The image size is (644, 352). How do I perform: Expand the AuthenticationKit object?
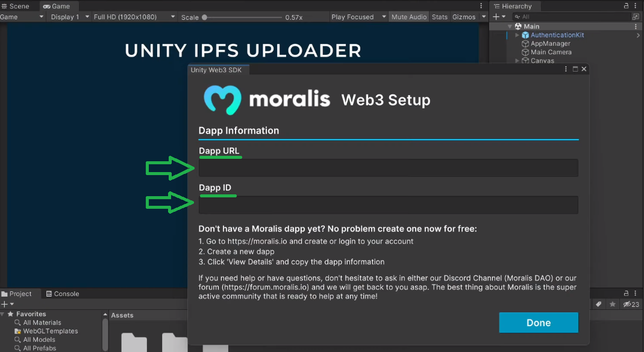517,35
